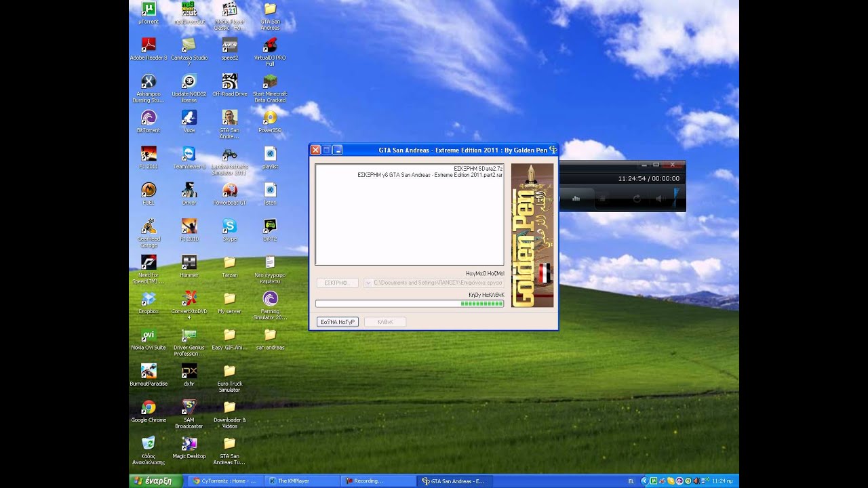Switch to Recording taskbar button
The height and width of the screenshot is (488, 868).
point(378,481)
